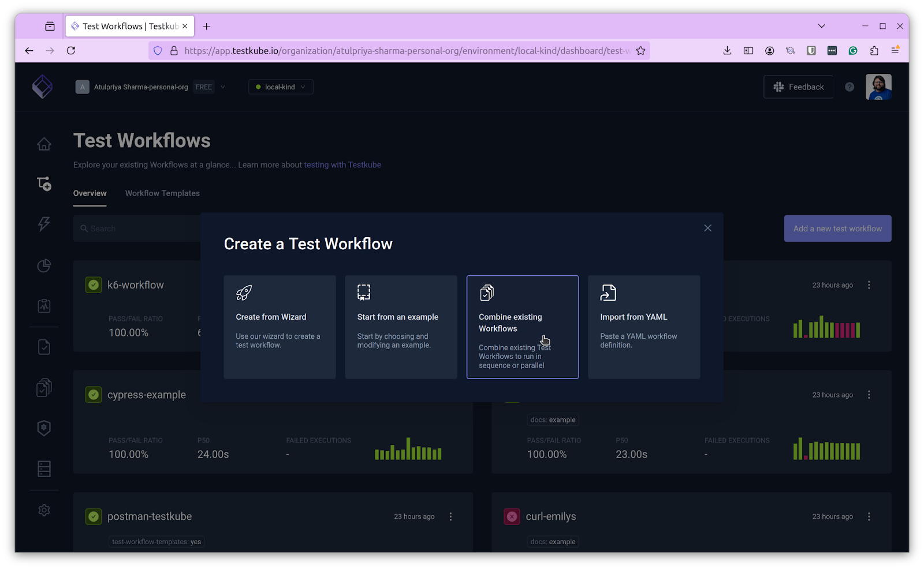924x569 pixels.
Task: Open the clipboard chart reports icon
Action: 44,306
